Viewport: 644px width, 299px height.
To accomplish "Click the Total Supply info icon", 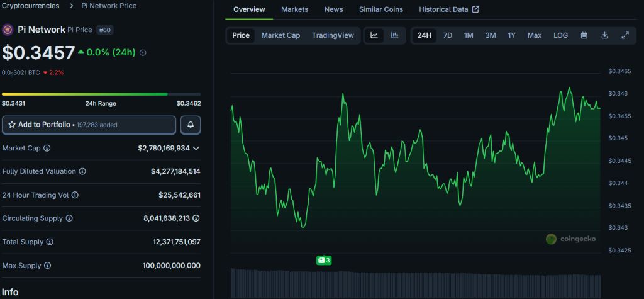I will click(x=50, y=242).
